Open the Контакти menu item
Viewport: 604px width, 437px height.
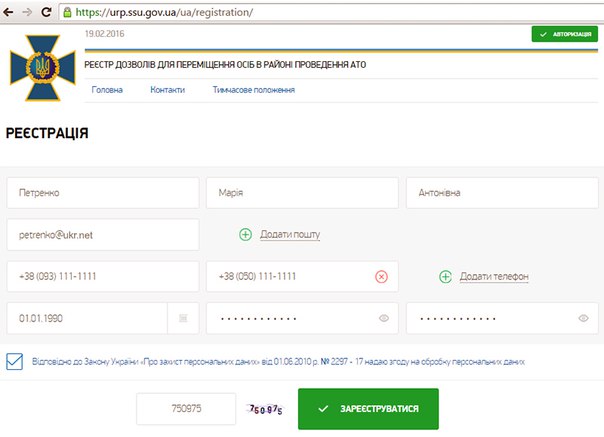tap(168, 90)
